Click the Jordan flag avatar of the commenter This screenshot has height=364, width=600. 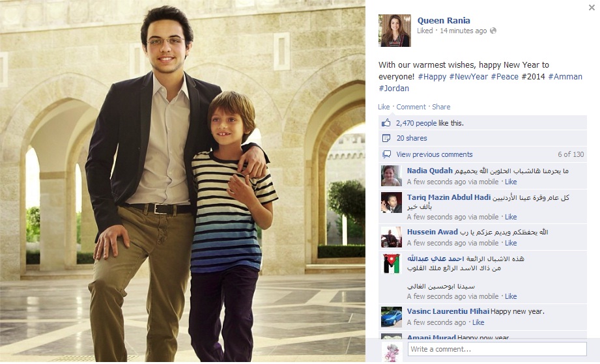click(x=392, y=264)
